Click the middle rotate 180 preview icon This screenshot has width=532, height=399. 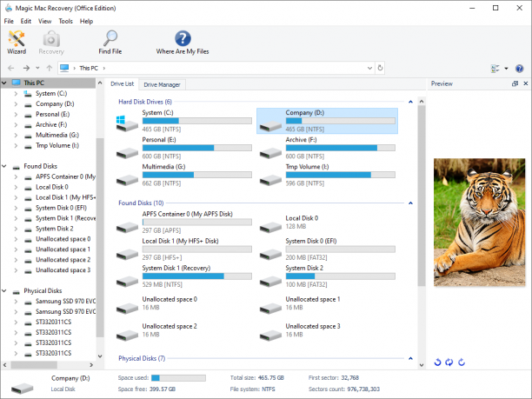coord(449,362)
